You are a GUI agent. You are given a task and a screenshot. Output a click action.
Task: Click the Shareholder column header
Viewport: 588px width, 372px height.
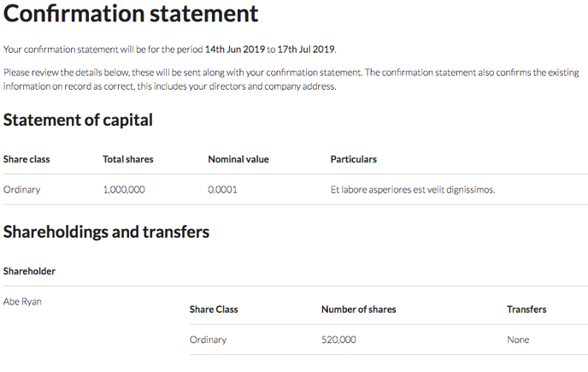point(29,271)
